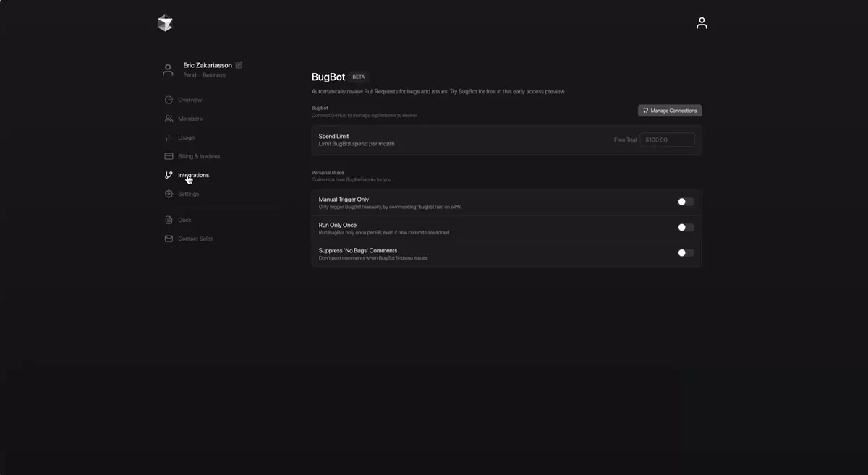Enable the Manual Trigger Only toggle
868x475 pixels.
[x=686, y=202]
